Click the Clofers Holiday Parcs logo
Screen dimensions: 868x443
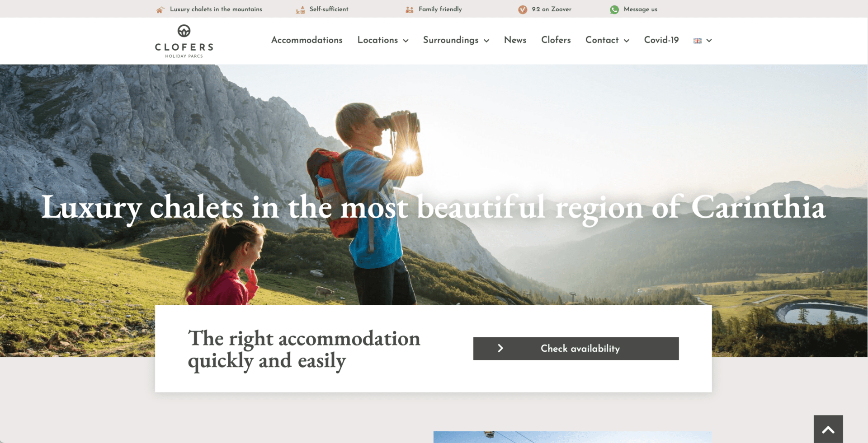184,41
